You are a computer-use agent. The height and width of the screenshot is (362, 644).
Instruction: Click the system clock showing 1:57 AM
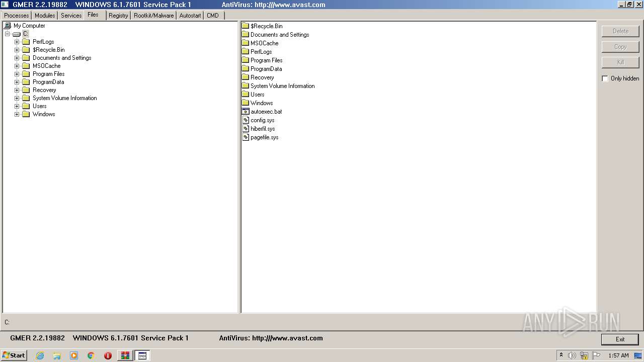(x=618, y=355)
